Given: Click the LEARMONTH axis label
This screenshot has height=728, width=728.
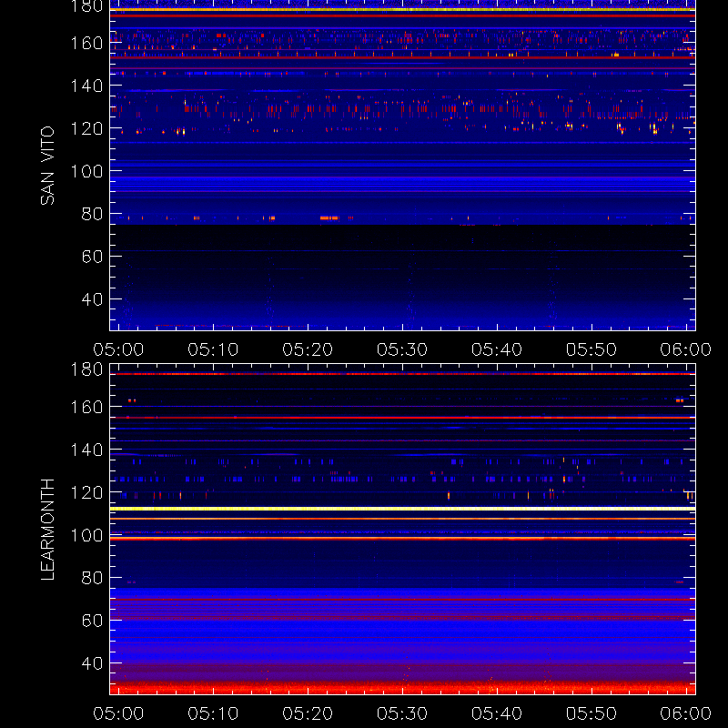Looking at the screenshot, I should [47, 530].
